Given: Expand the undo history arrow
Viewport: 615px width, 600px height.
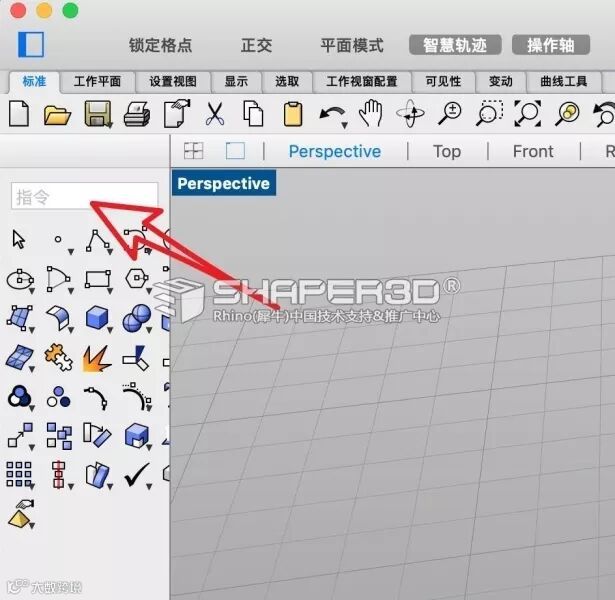Looking at the screenshot, I should (344, 125).
